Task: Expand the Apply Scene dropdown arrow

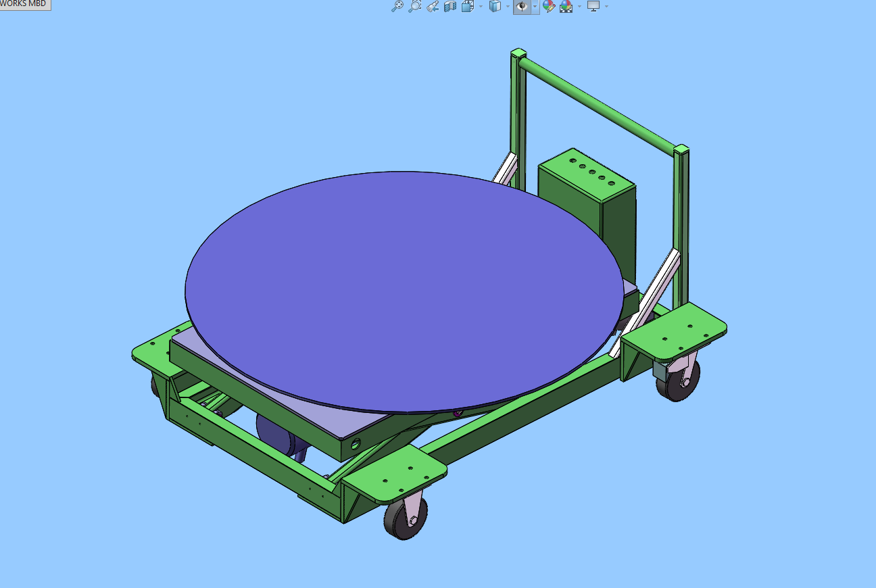Action: [x=579, y=7]
